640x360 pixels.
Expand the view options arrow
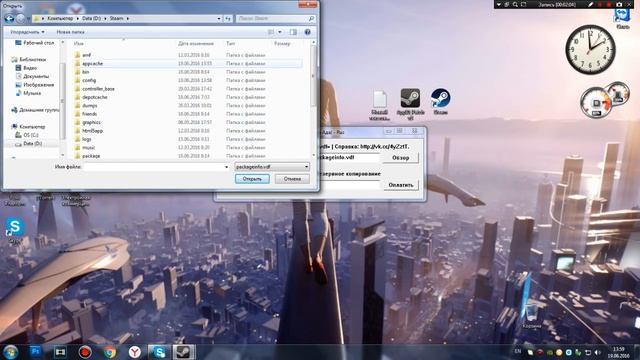click(280, 32)
